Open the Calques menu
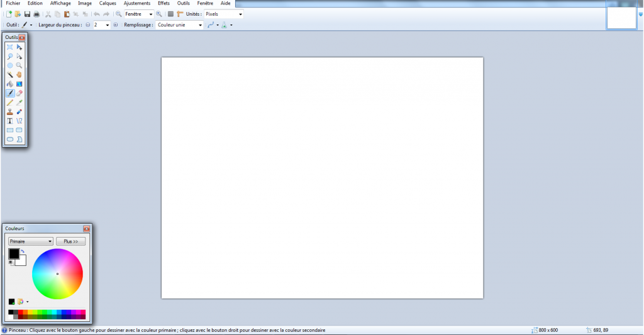 [x=108, y=3]
